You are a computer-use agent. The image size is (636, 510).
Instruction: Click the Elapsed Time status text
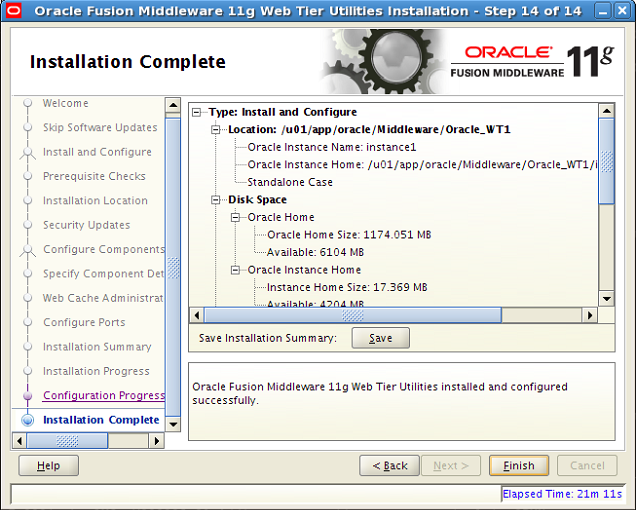(x=562, y=494)
